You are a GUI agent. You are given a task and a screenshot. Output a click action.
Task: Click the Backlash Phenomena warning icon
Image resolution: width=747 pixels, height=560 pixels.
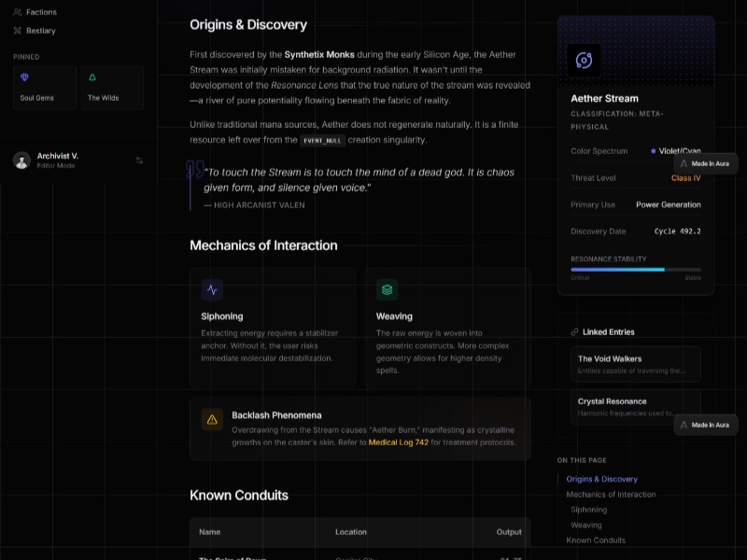click(211, 420)
